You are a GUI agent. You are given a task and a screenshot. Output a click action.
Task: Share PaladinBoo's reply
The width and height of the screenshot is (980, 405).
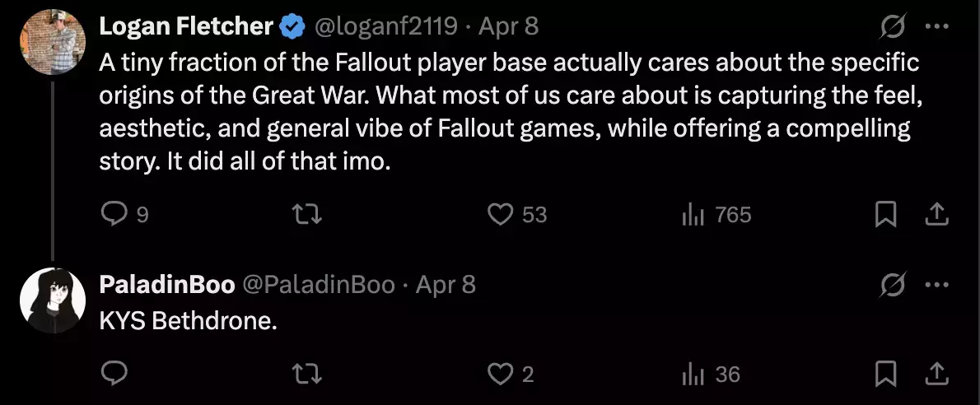click(936, 375)
